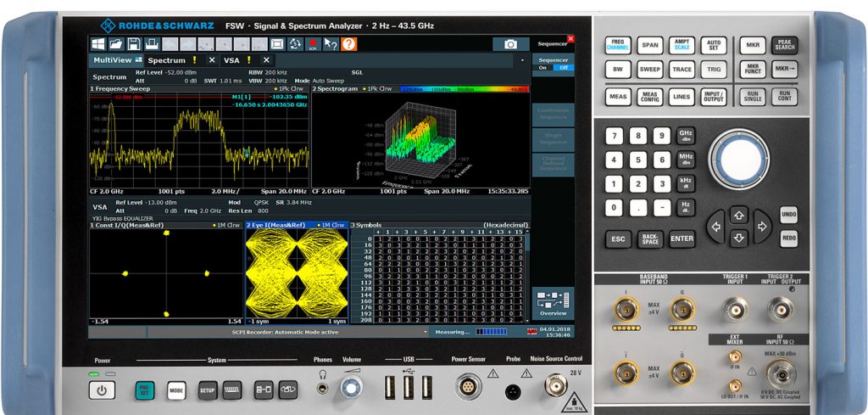868x415 pixels.
Task: Select the Channel Defined Sequence softkey
Action: click(553, 164)
